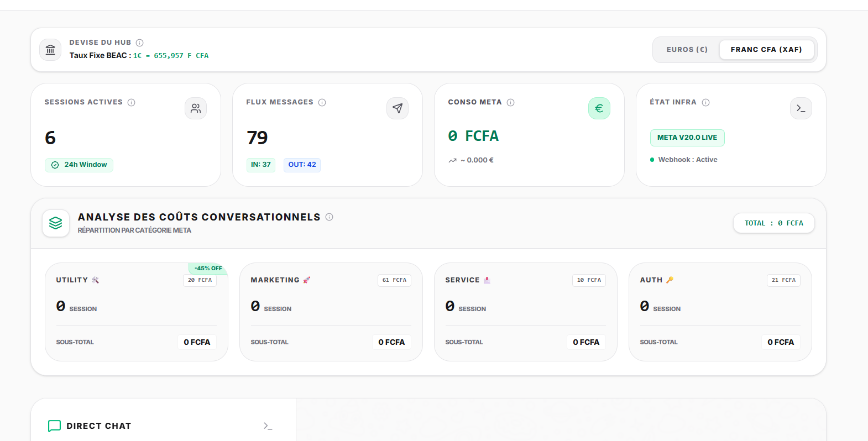The image size is (868, 441).
Task: Click the Auth key emoji icon
Action: click(x=670, y=280)
